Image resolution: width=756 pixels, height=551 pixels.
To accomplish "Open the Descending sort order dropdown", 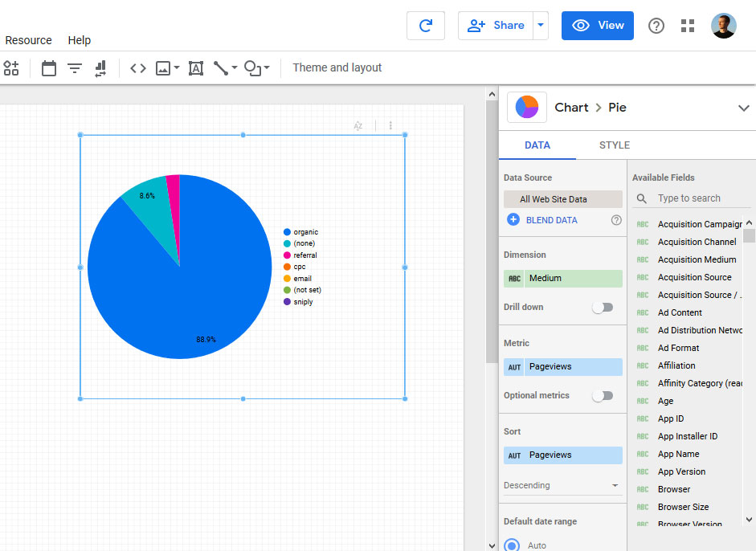I will [x=562, y=484].
